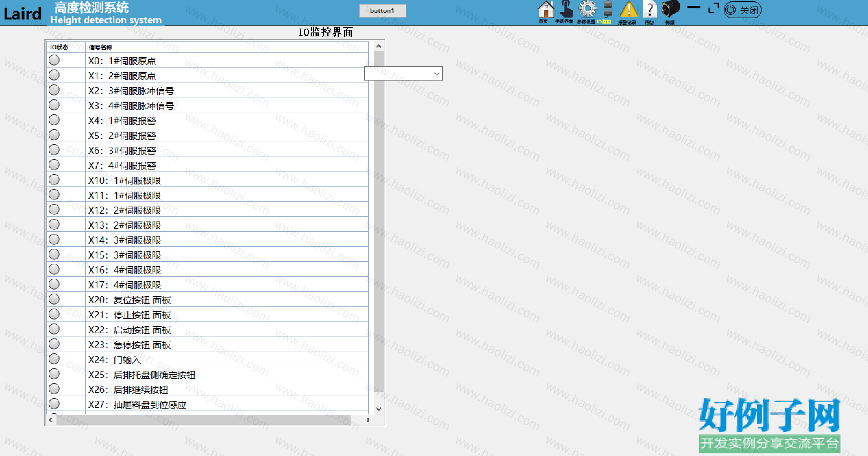Toggle the X2 3#伺服脉冲信号 status indicator

tap(54, 90)
